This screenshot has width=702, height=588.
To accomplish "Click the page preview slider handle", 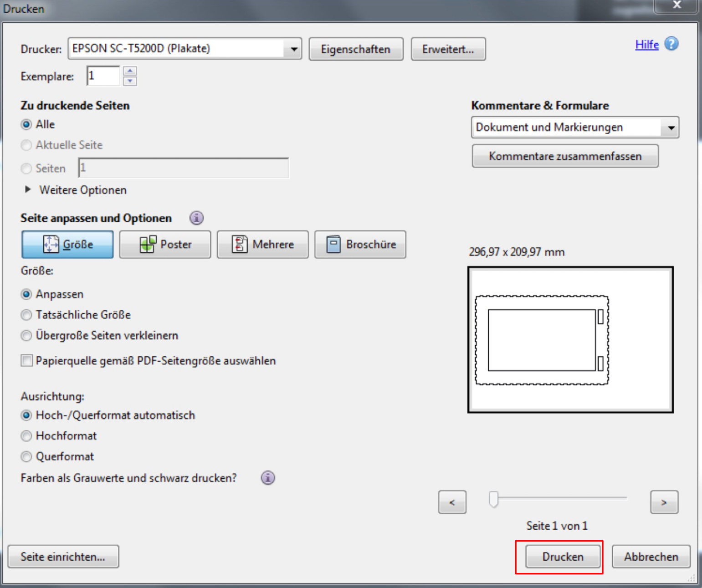I will click(x=493, y=499).
